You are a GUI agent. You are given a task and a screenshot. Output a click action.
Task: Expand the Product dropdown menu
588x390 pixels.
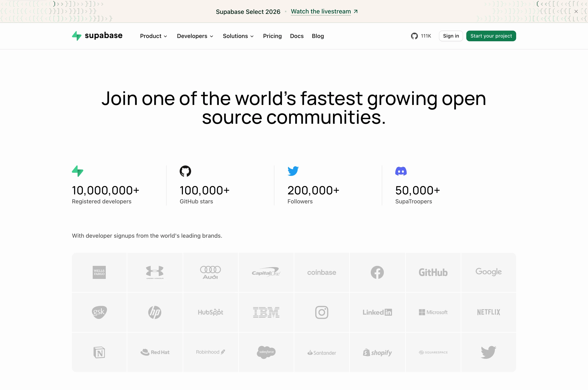[x=153, y=36]
